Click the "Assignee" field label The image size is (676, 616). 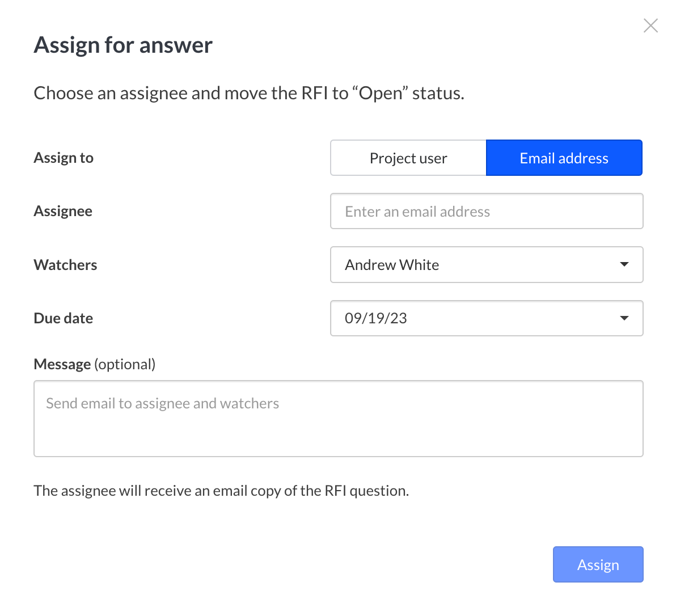[63, 211]
